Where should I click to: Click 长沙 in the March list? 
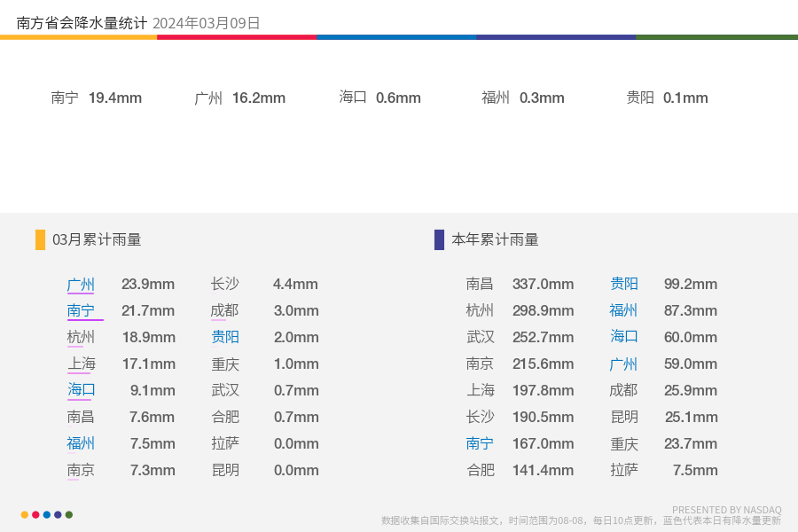[225, 284]
